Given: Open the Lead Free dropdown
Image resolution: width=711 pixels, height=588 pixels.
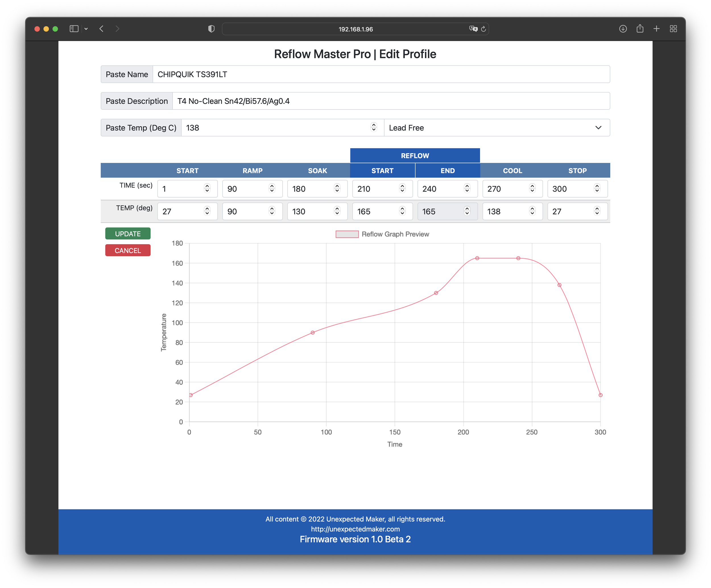Looking at the screenshot, I should click(598, 128).
